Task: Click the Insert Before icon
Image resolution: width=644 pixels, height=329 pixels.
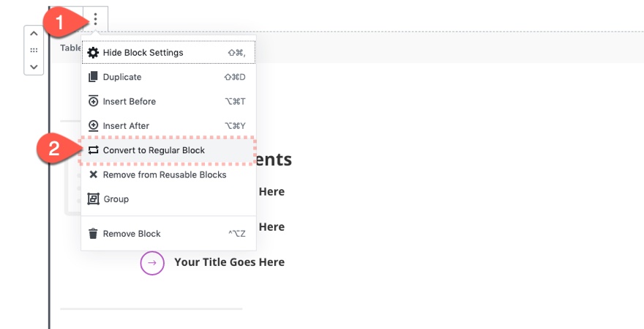Action: [93, 101]
